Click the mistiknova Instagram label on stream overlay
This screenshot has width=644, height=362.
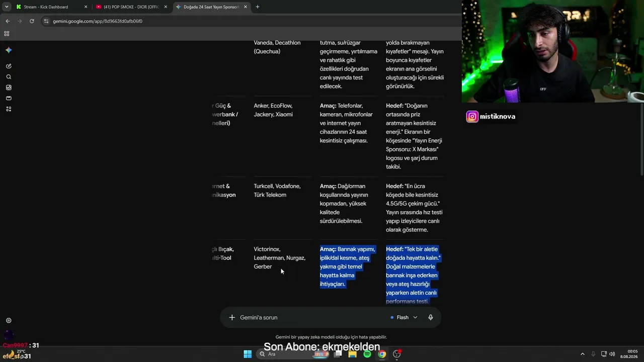click(x=491, y=117)
